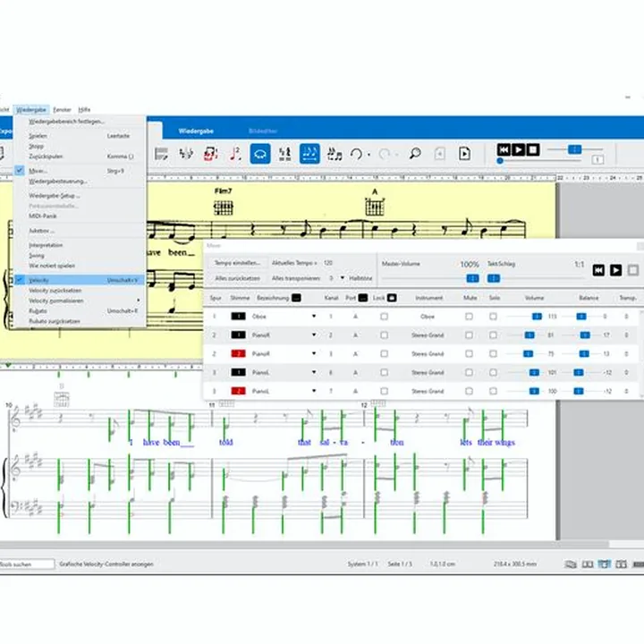The width and height of the screenshot is (644, 644).
Task: Click the greyed-out redo arrow icon
Action: tap(385, 154)
